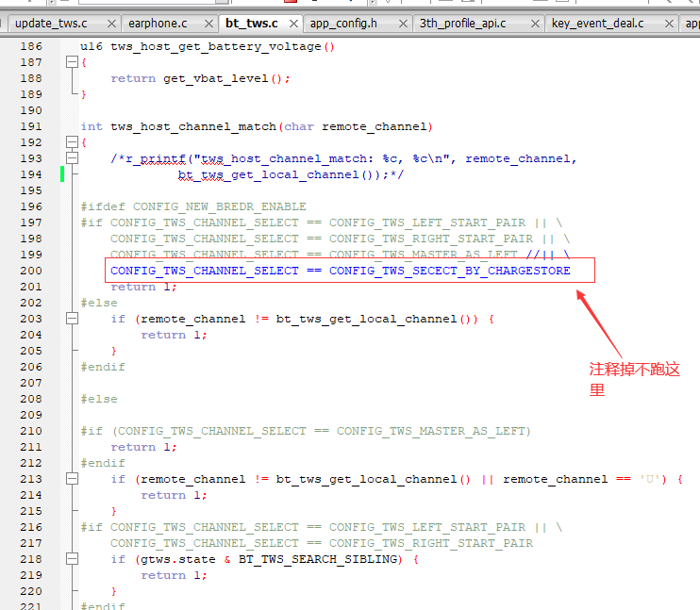Open the app_config.h tab

pyautogui.click(x=343, y=24)
